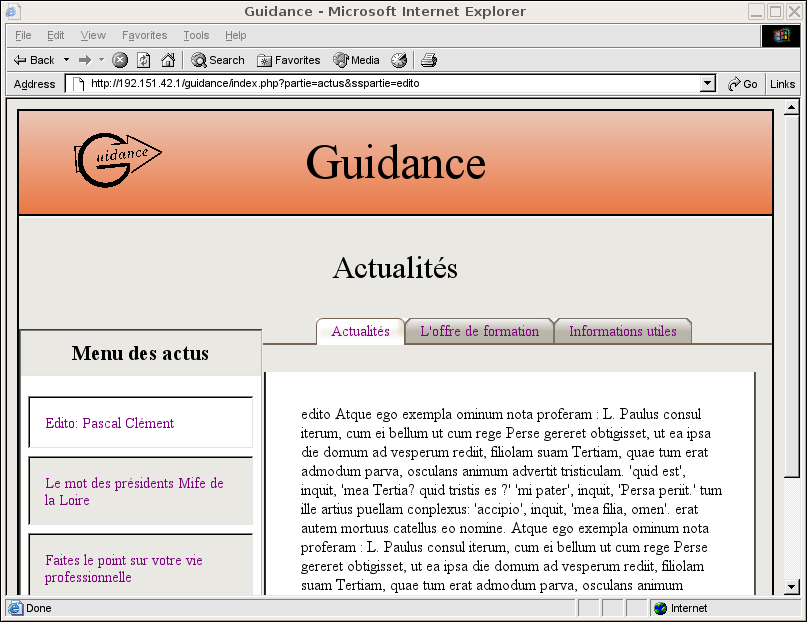807x622 pixels.
Task: Open the Search toolbar button
Action: pos(217,60)
